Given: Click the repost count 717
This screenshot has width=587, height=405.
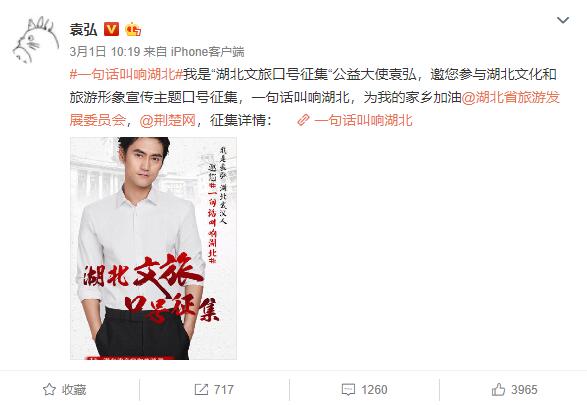Looking at the screenshot, I should (223, 390).
